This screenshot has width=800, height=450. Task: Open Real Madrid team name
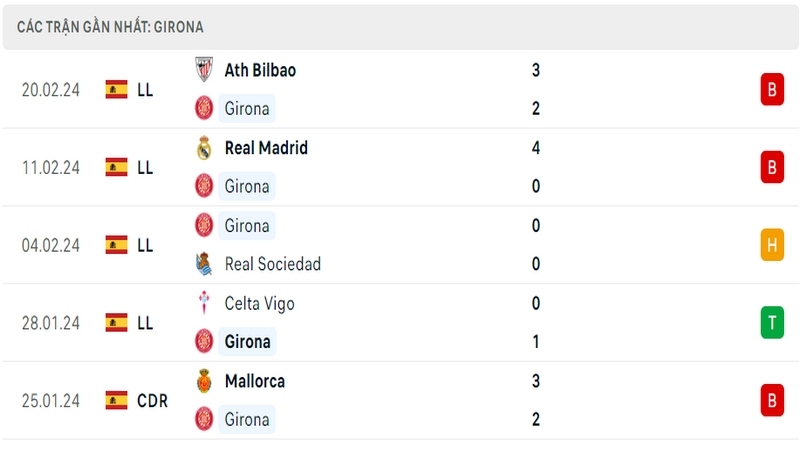point(266,148)
